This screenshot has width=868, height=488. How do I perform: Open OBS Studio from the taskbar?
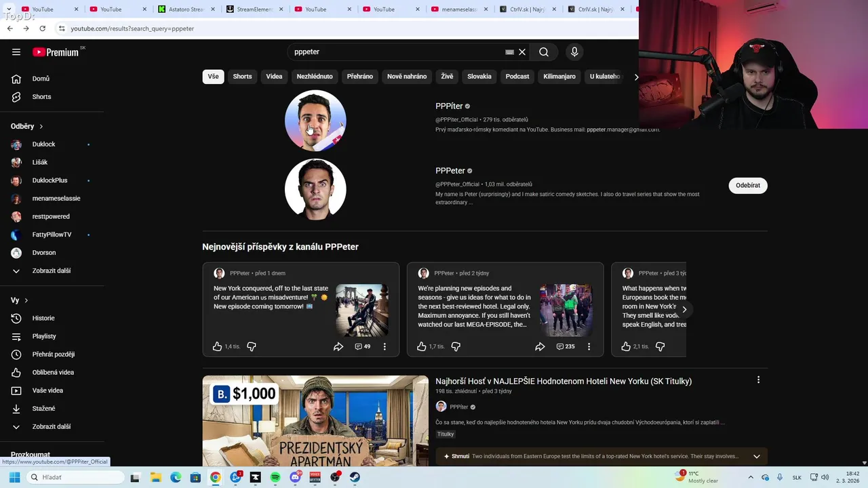point(335,477)
